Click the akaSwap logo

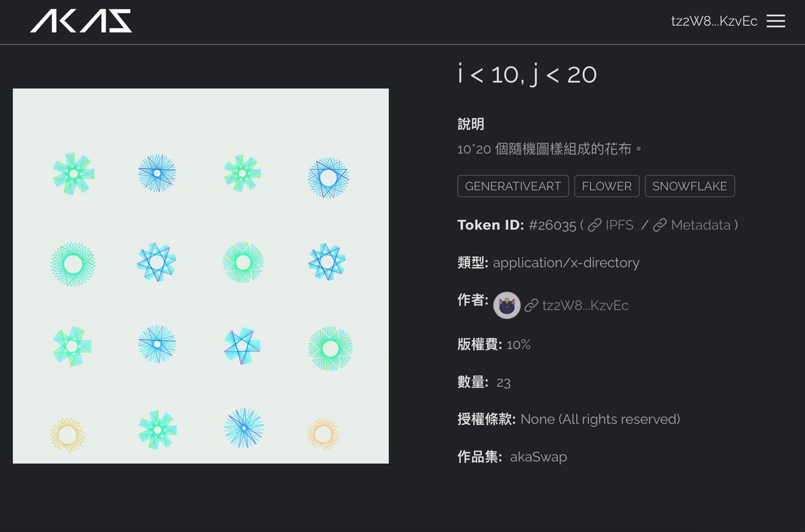tap(81, 21)
